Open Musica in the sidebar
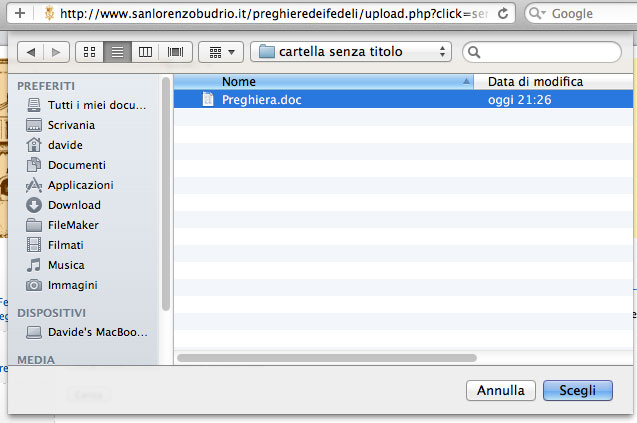The height and width of the screenshot is (423, 637). pyautogui.click(x=55, y=265)
